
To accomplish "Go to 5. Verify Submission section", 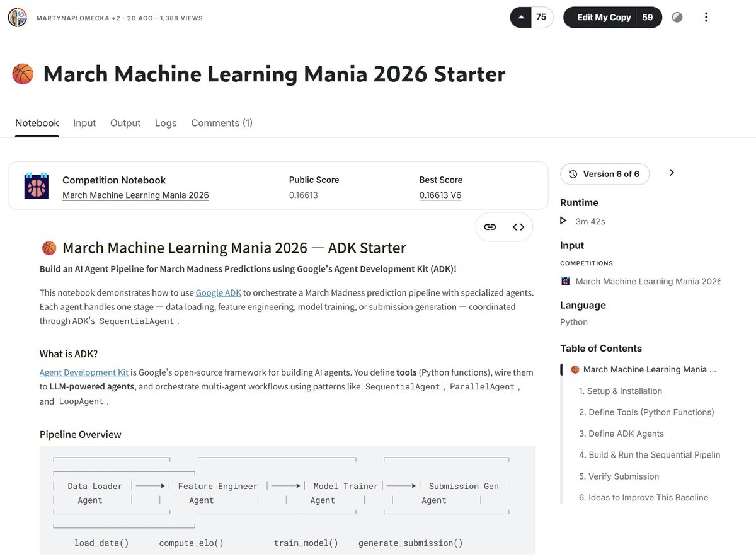I will pyautogui.click(x=619, y=476).
